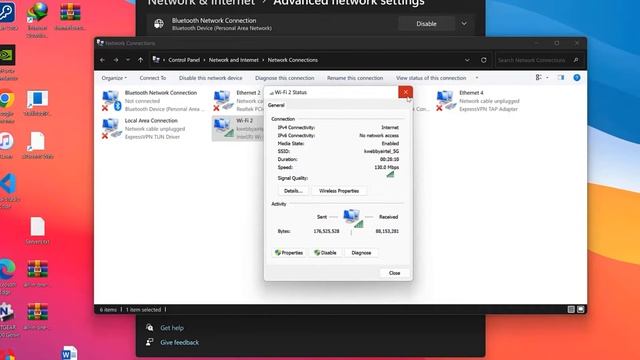The image size is (640, 360).
Task: Select the Wi-Fi 2 adapter icon
Action: click(223, 128)
